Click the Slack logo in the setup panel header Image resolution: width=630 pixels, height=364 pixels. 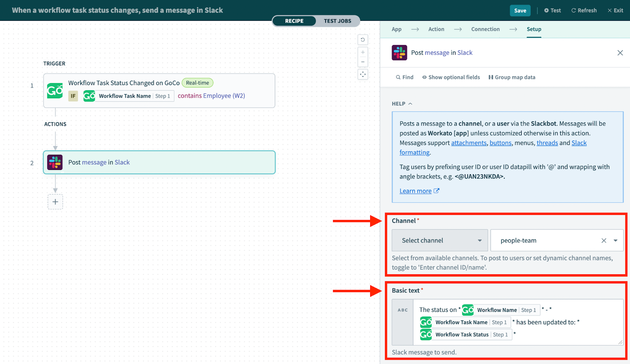pyautogui.click(x=399, y=53)
